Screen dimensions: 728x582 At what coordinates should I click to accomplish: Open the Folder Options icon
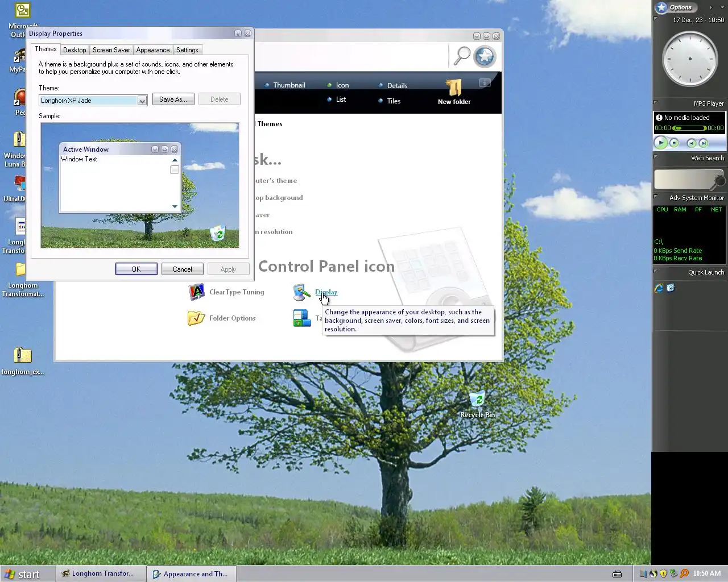coord(196,318)
